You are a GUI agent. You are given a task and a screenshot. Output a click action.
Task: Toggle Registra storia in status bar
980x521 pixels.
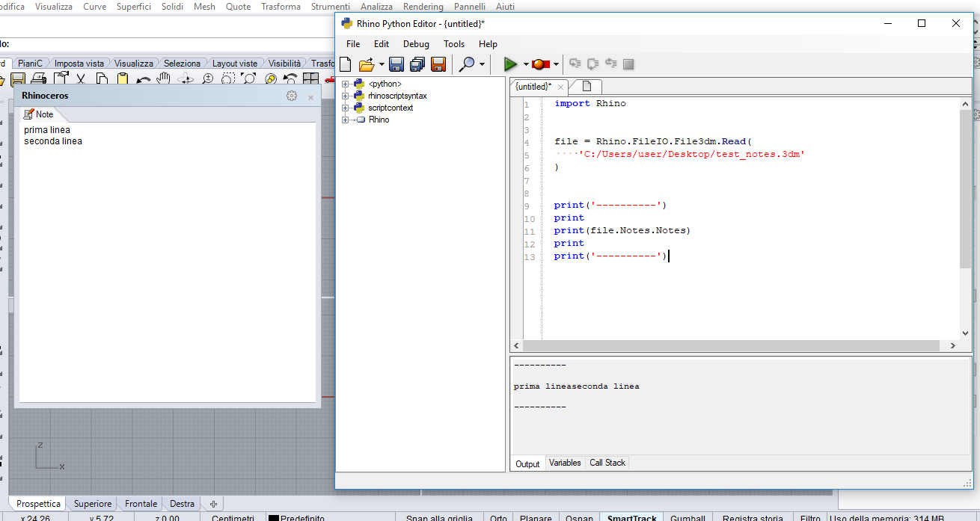[x=753, y=518]
